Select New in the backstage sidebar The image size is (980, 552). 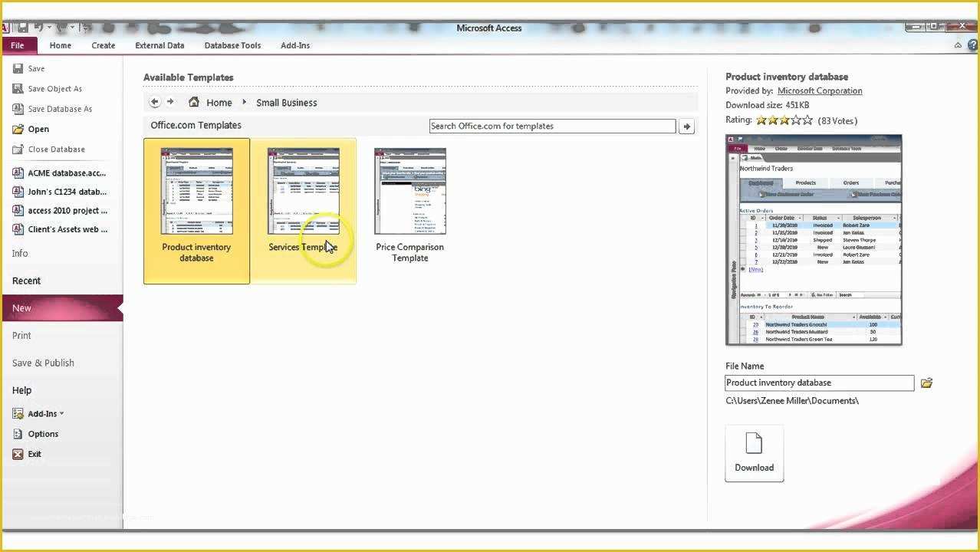tap(61, 308)
